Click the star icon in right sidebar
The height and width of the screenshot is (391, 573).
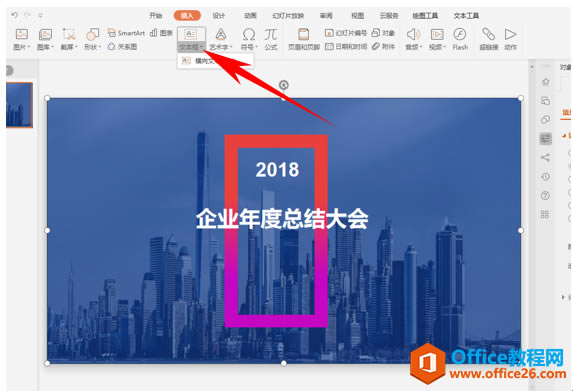(545, 82)
